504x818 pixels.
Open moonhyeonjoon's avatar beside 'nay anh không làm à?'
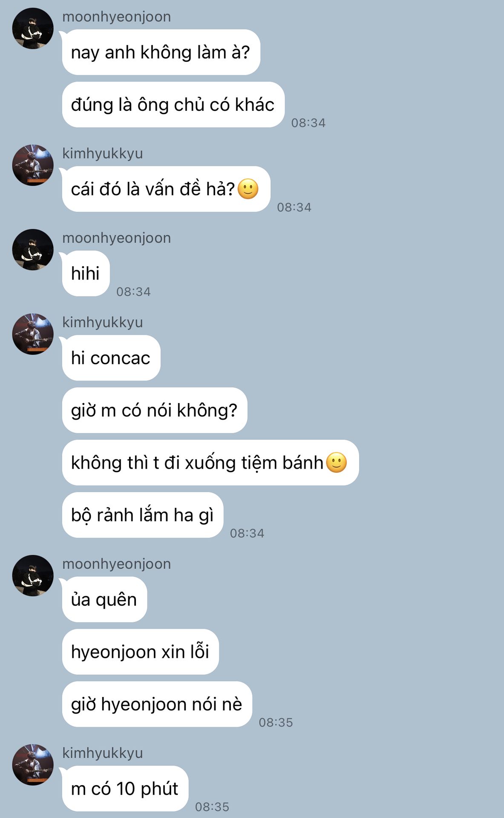click(33, 29)
